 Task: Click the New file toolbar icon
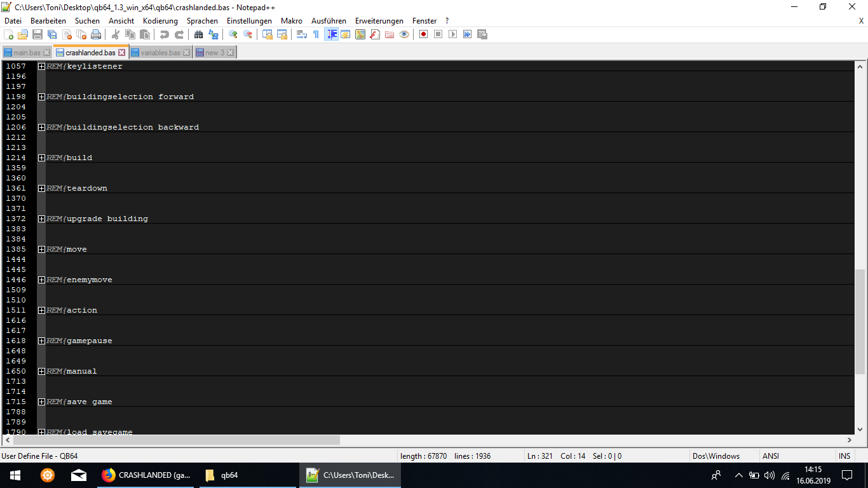tap(9, 34)
